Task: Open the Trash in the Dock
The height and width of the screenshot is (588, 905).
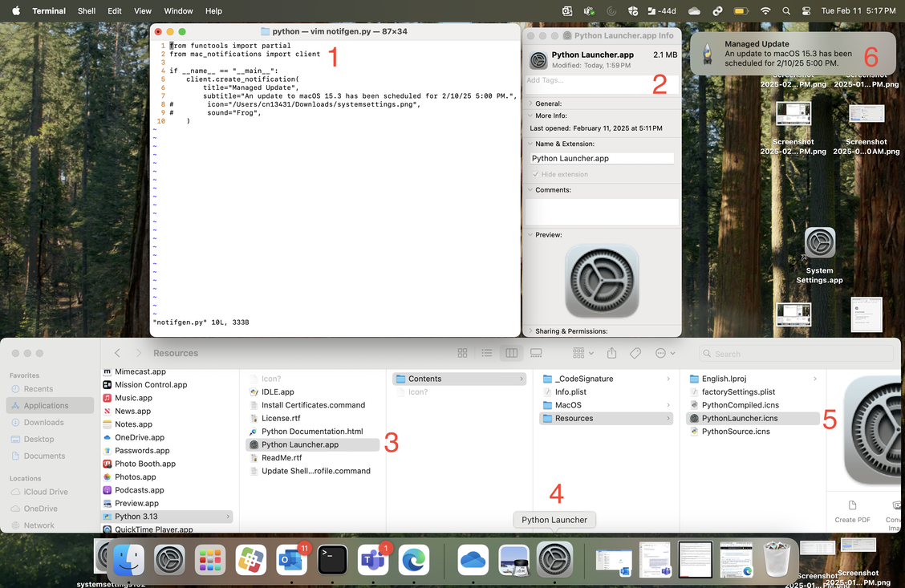Action: point(777,558)
